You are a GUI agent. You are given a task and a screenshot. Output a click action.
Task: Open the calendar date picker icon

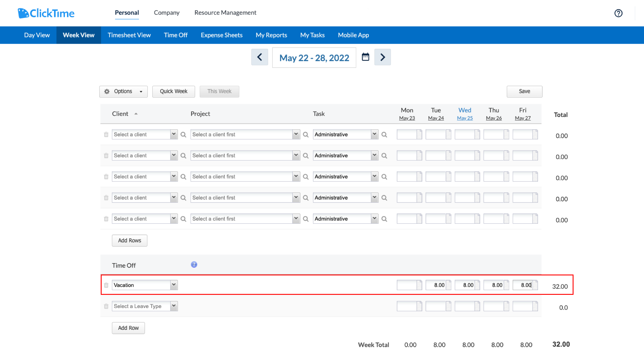pos(365,57)
